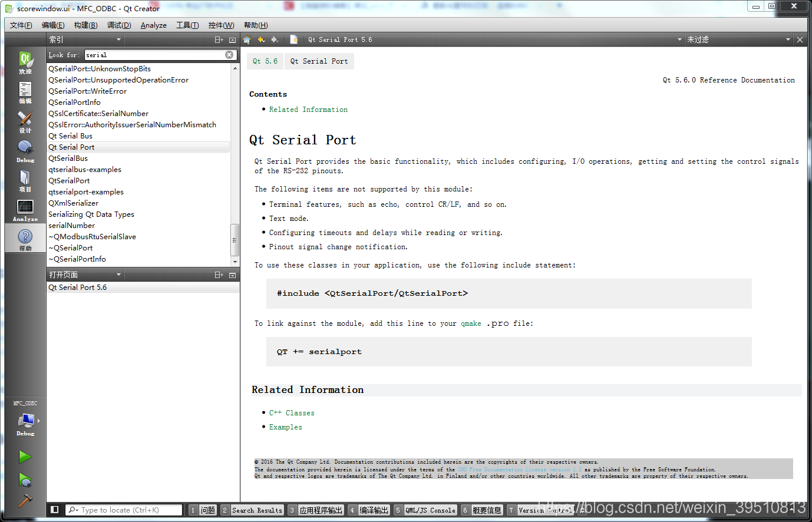Open 控件(W) menu
The image size is (812, 522).
click(221, 25)
